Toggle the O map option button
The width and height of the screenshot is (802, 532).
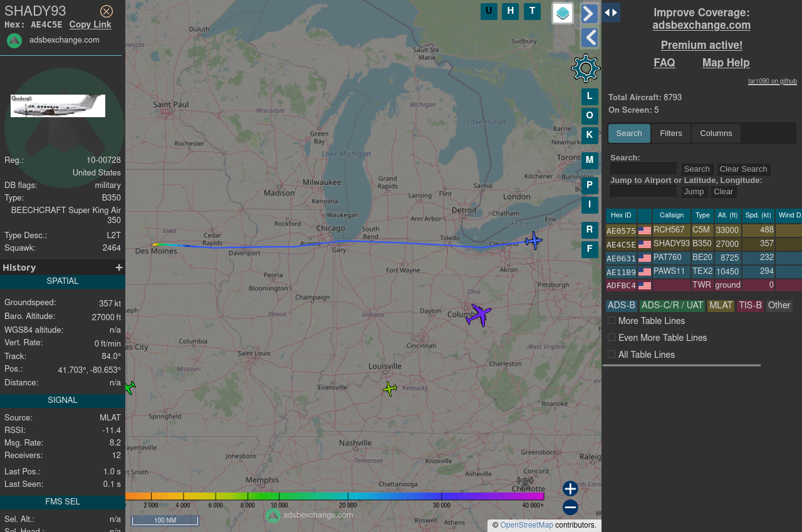point(590,116)
